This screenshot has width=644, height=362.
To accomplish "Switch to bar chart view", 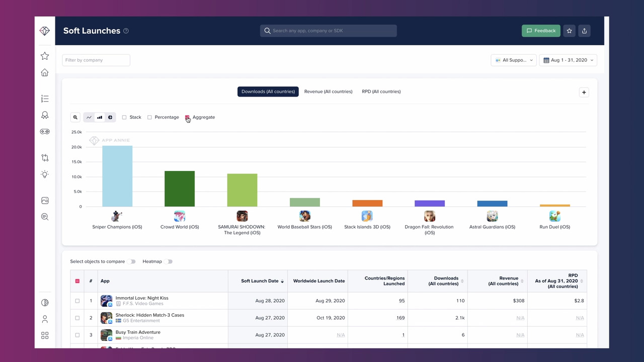I will [x=100, y=117].
